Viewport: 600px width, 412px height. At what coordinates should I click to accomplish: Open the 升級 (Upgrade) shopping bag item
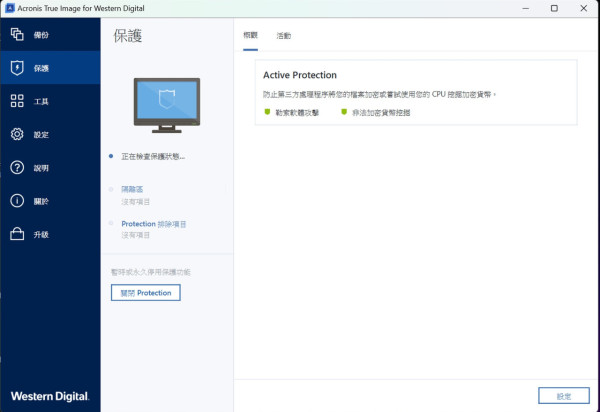50,234
